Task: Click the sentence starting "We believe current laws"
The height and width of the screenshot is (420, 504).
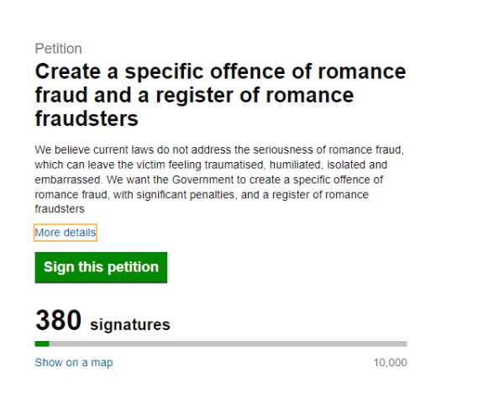Action: click(218, 150)
